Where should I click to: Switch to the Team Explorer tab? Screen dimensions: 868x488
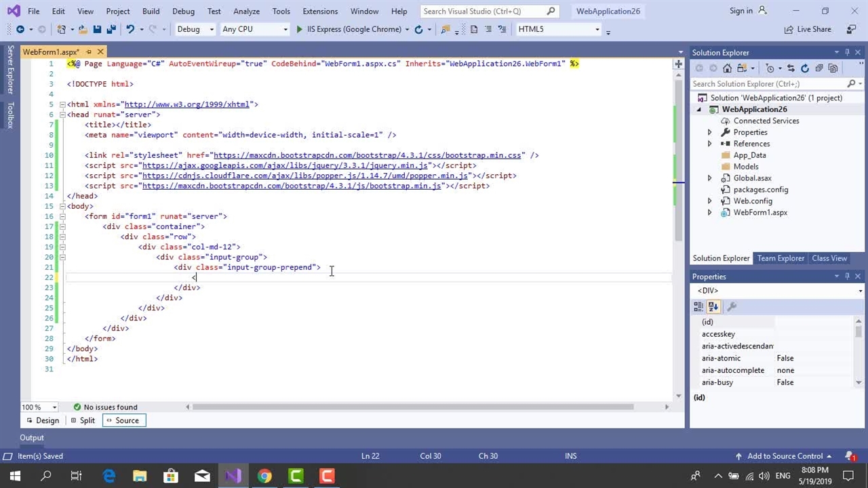tap(781, 258)
